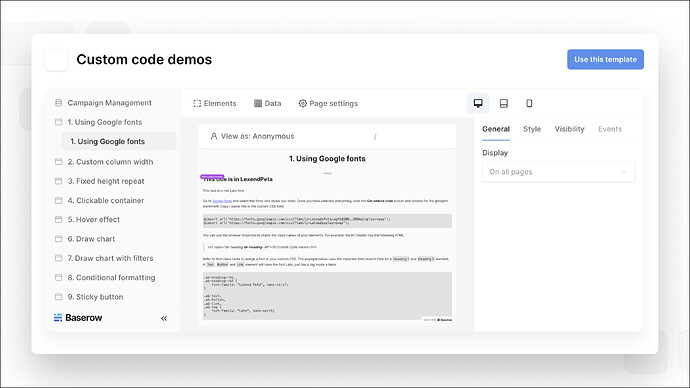This screenshot has width=690, height=388.
Task: Open the Display dropdown set to On all pages
Action: (559, 172)
